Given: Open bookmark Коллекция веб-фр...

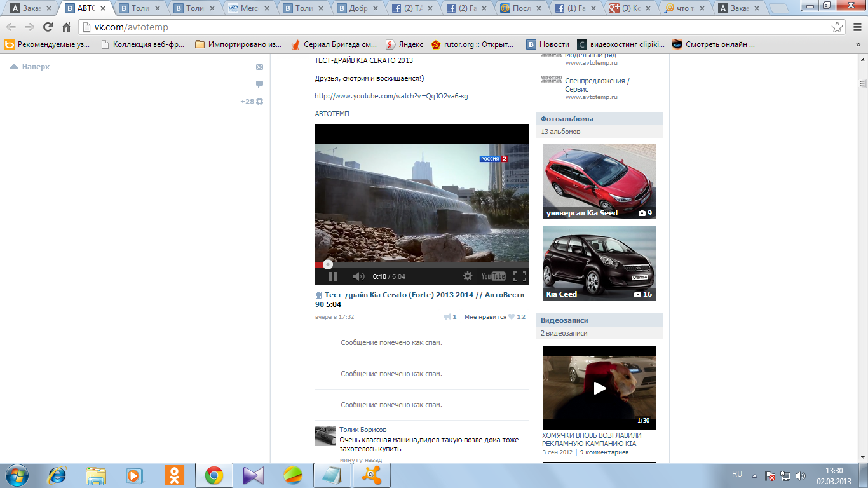Looking at the screenshot, I should [144, 44].
